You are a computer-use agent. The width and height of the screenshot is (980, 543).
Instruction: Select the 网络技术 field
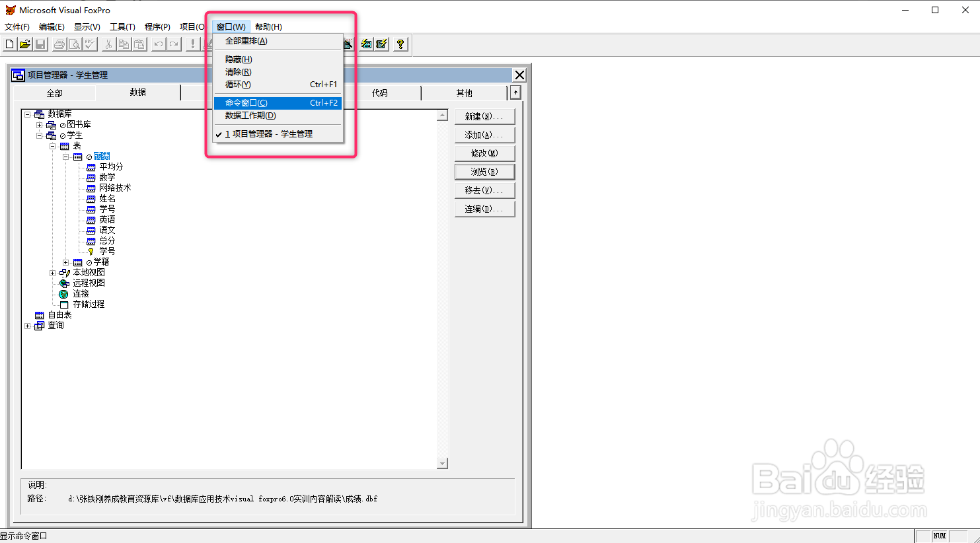coord(115,188)
